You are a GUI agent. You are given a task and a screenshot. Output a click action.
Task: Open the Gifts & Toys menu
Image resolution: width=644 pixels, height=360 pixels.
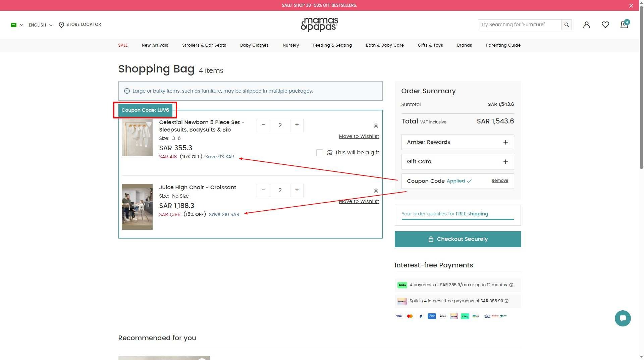pos(430,45)
